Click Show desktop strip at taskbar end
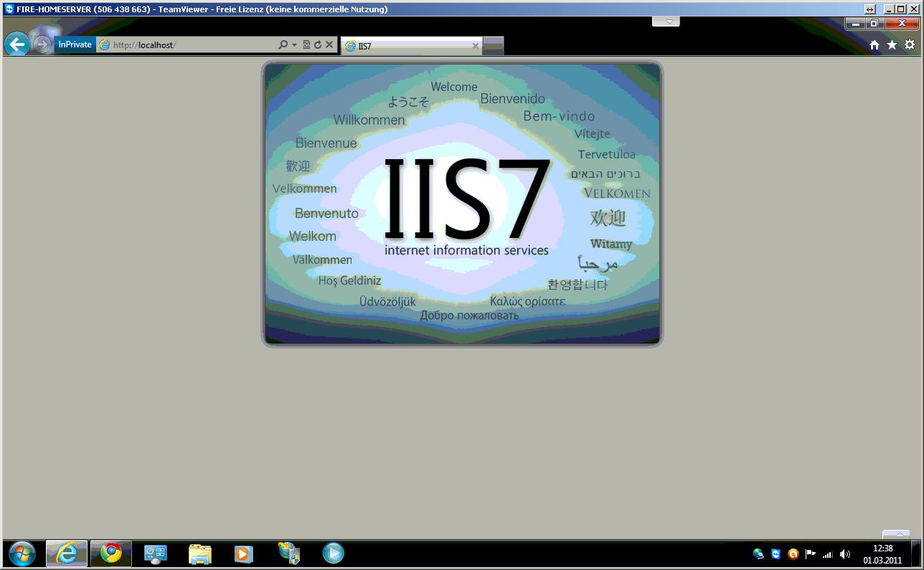Image resolution: width=924 pixels, height=570 pixels. (917, 554)
